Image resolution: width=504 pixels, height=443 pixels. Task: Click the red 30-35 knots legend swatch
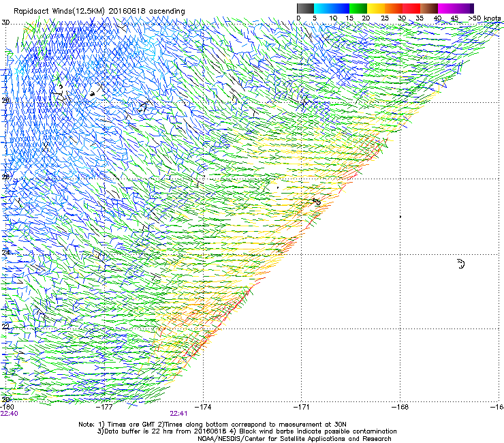pyautogui.click(x=411, y=8)
